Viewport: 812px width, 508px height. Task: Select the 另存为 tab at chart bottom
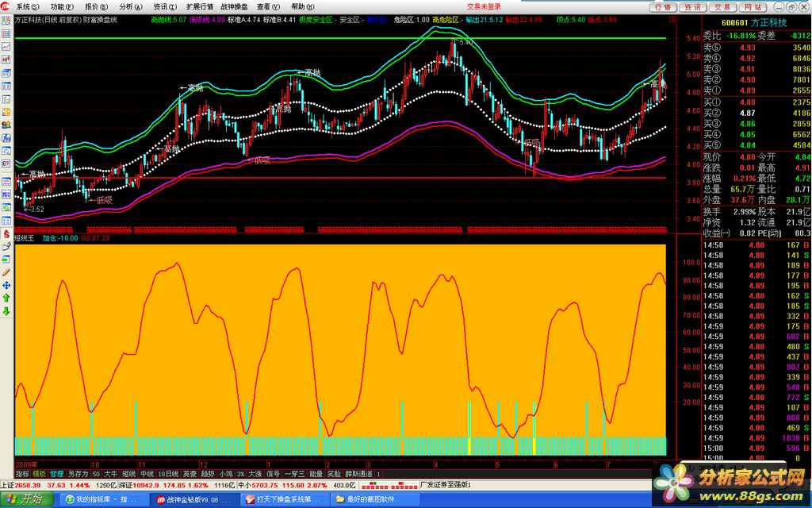click(x=78, y=474)
